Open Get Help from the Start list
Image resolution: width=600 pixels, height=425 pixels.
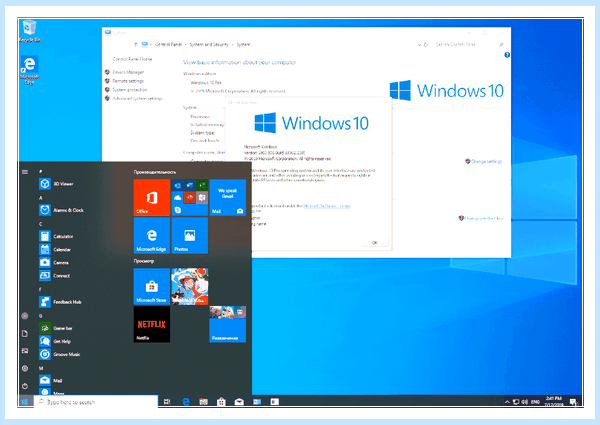[x=55, y=341]
